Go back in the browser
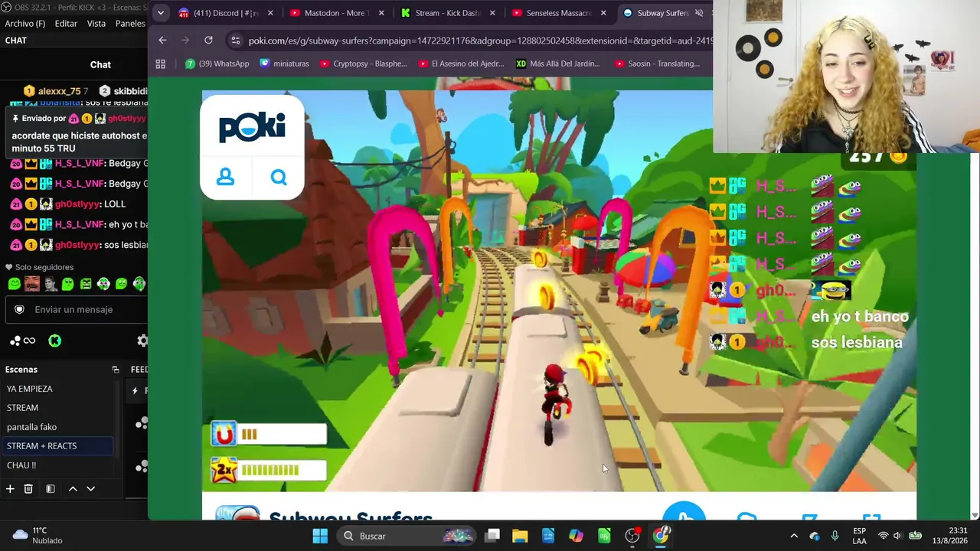This screenshot has height=551, width=980. coord(162,40)
